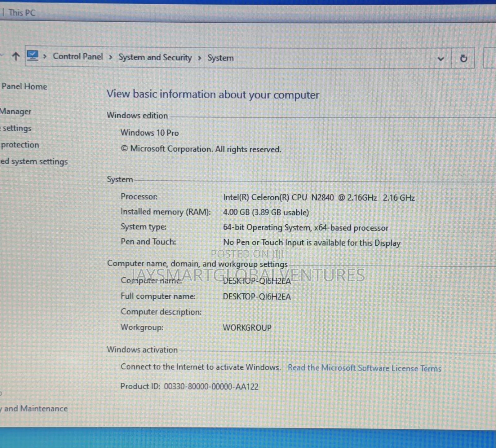Click the Up arrow navigation button
The height and width of the screenshot is (448, 496).
pos(16,56)
